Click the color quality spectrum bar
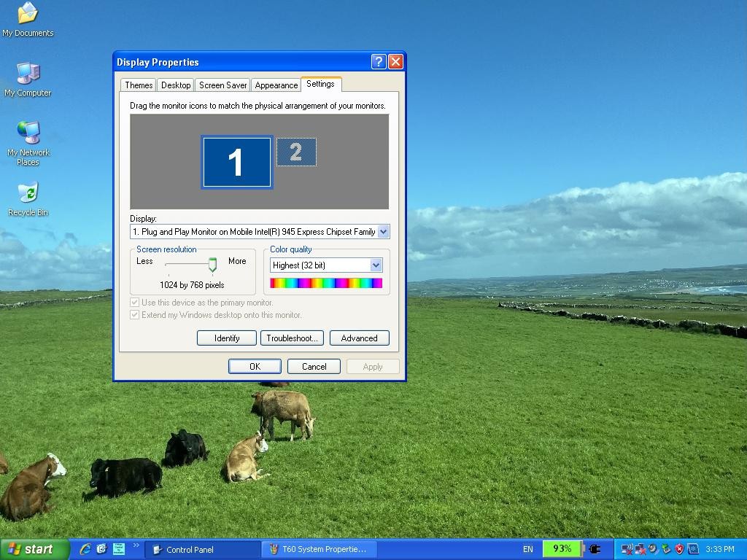 click(326, 284)
